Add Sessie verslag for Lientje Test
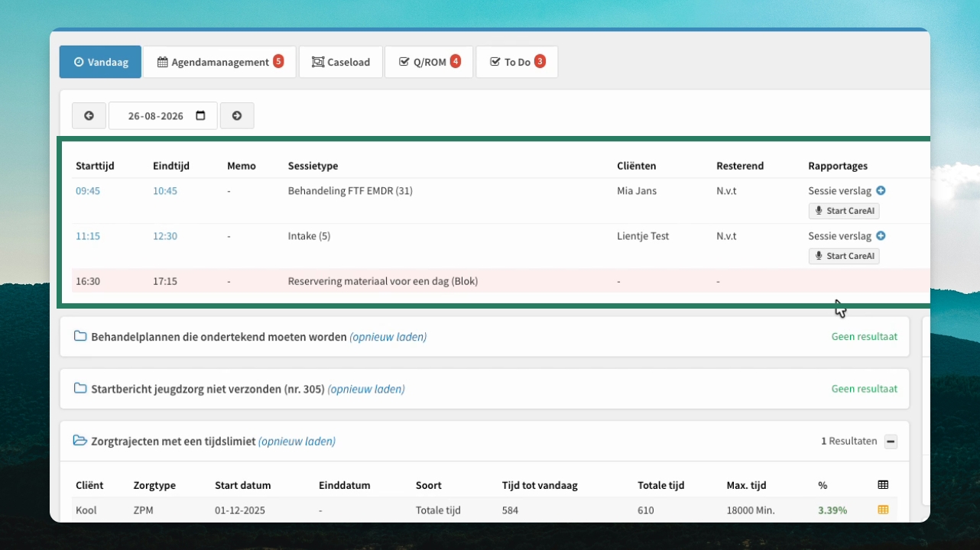 (x=881, y=236)
